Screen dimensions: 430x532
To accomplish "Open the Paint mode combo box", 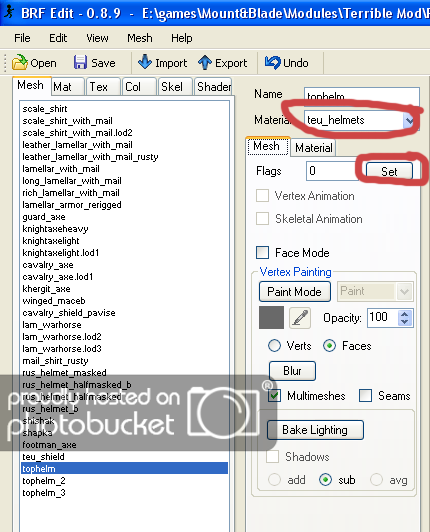I will click(x=375, y=291).
